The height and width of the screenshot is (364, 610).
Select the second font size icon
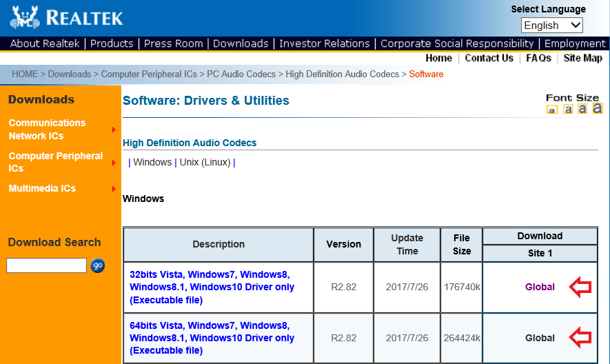(568, 109)
